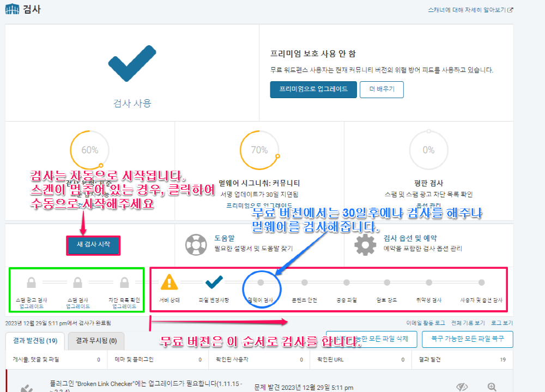Image resolution: width=545 pixels, height=392 pixels.
Task: Click 업그레이드 link under 스팸 검사
Action: tap(78, 306)
